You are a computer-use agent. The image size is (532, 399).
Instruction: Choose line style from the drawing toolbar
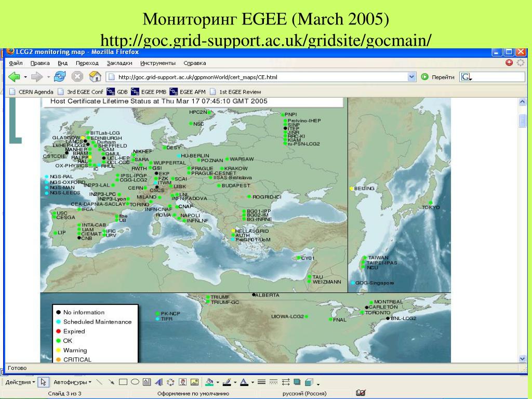261,382
